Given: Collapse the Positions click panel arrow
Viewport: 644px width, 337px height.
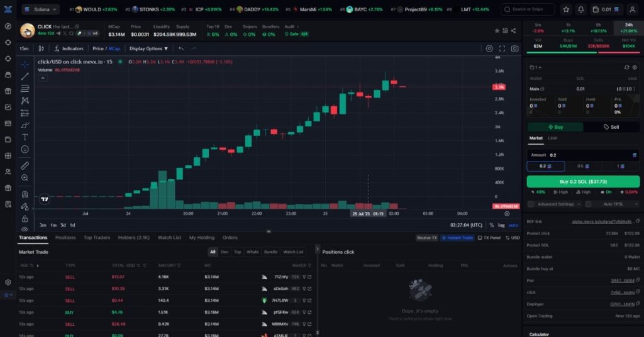Looking at the screenshot, I should 317,249.
